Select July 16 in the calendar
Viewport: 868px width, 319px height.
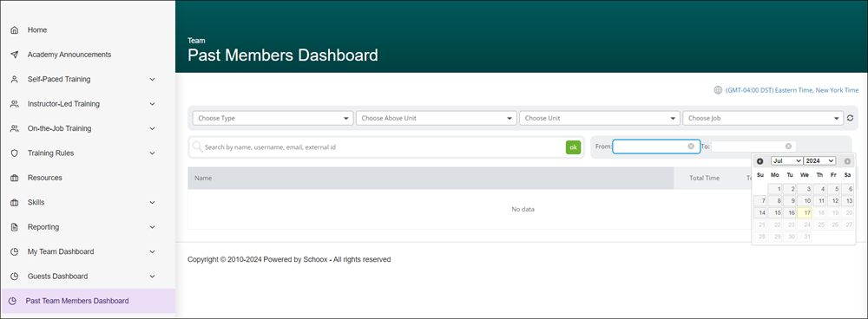point(789,213)
